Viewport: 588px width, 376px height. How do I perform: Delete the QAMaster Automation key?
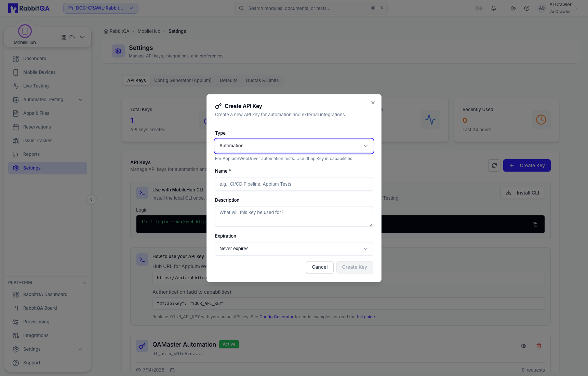pyautogui.click(x=539, y=346)
